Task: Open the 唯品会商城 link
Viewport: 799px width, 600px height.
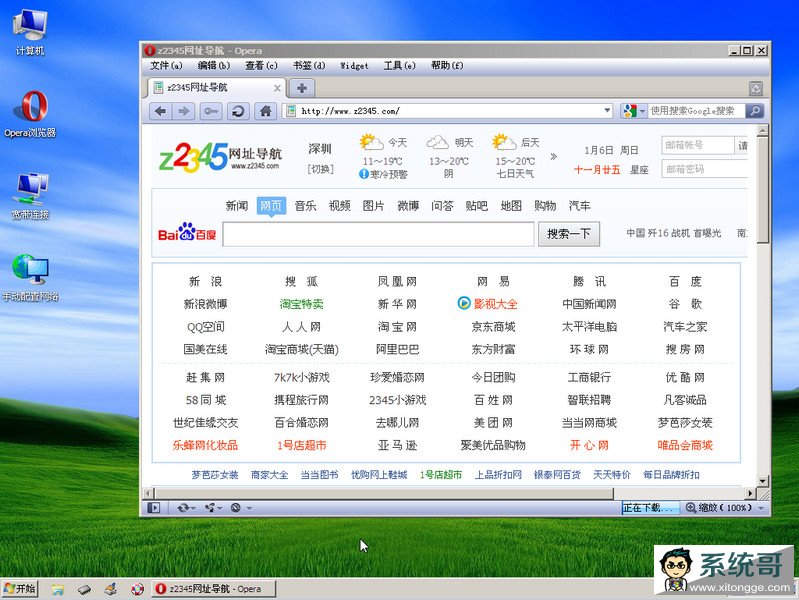Action: [685, 445]
